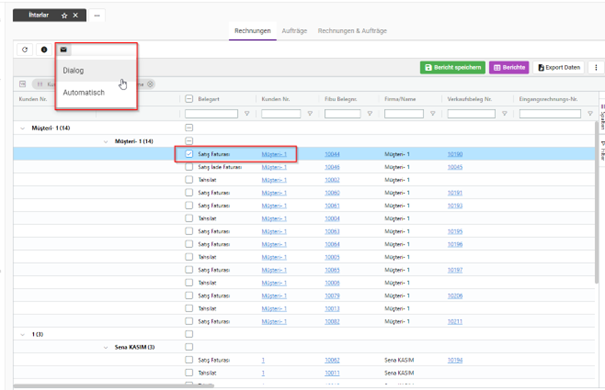Open the Spalten side panel tab
This screenshot has height=390, width=605.
602,118
